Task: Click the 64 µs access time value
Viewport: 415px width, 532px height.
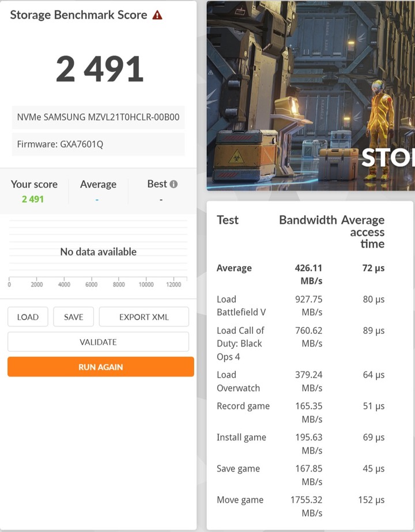Action: (373, 375)
